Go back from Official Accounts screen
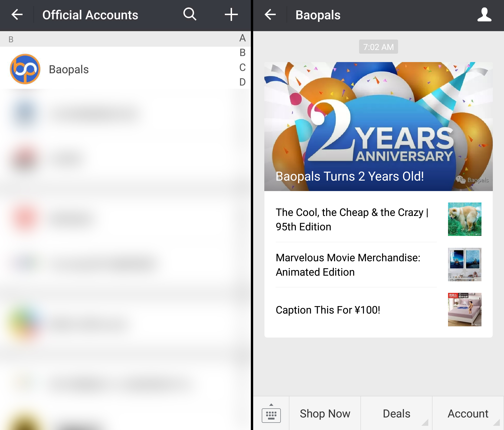The width and height of the screenshot is (504, 430). 17,15
